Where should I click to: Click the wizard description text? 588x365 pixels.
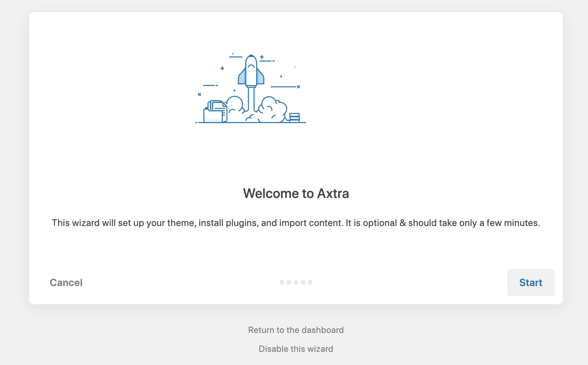296,223
